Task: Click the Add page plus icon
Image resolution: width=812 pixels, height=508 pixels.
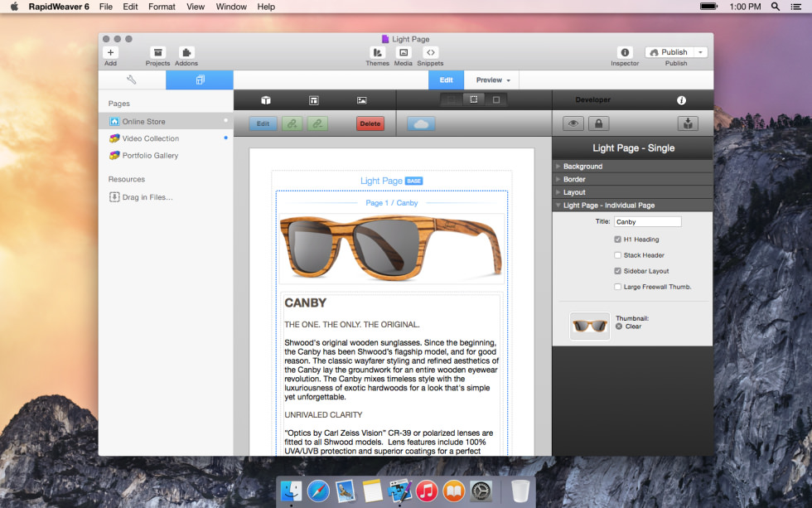Action: (x=110, y=52)
